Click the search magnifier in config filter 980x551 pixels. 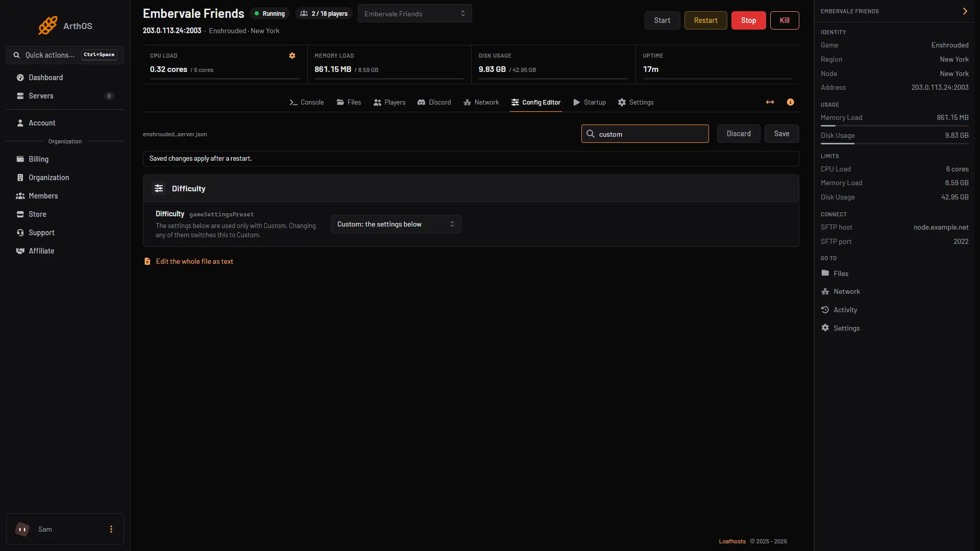tap(591, 134)
